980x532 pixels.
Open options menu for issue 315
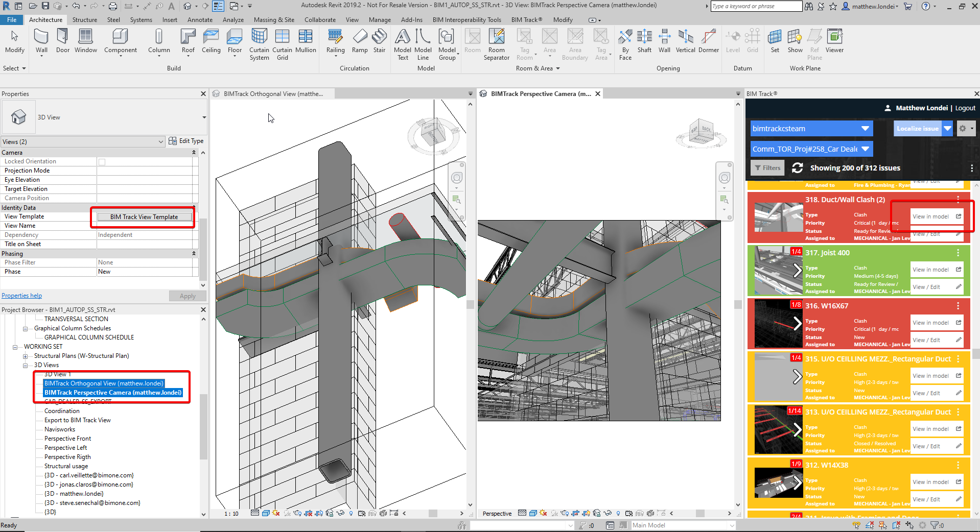[x=958, y=359]
